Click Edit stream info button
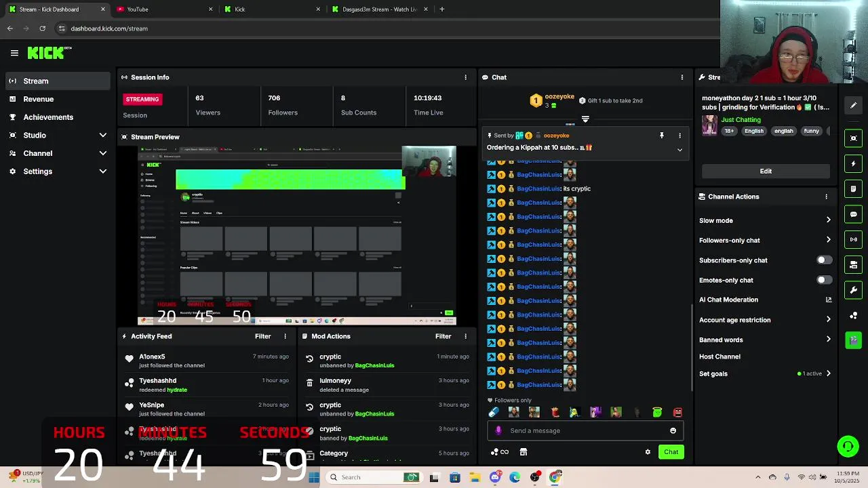868x488 pixels. point(766,171)
